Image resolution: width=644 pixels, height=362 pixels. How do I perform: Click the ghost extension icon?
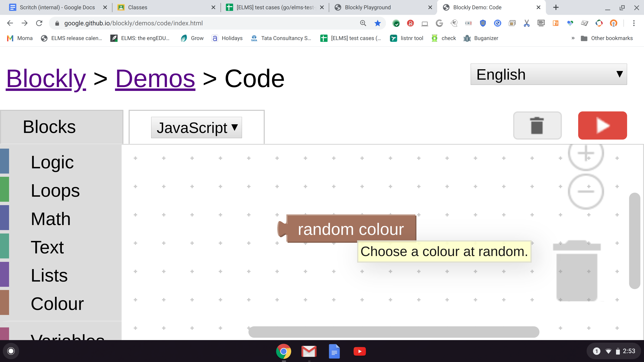pyautogui.click(x=454, y=23)
